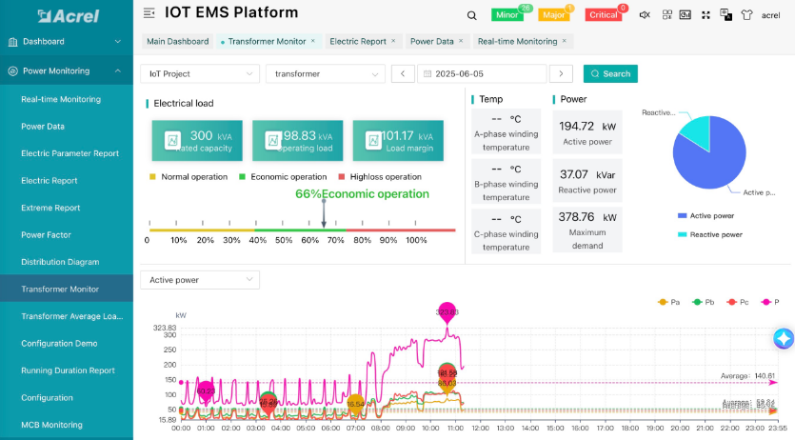
Task: Switch to the Electric Report tab
Action: point(358,42)
